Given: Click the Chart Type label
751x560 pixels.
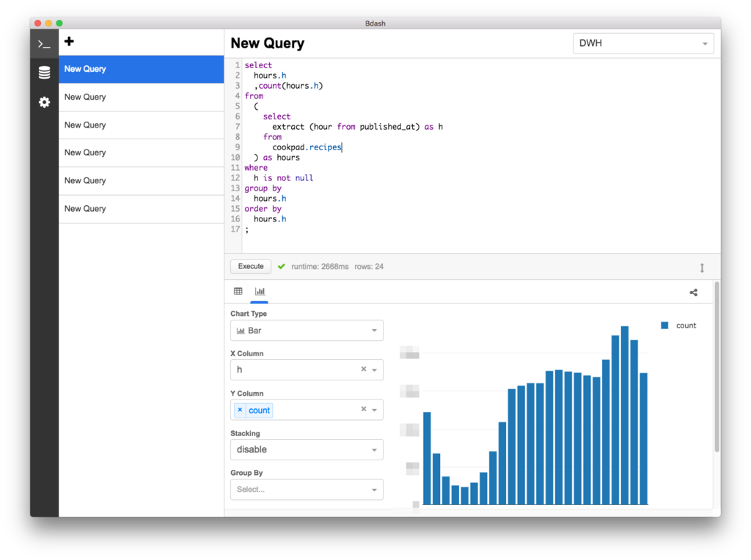Looking at the screenshot, I should tap(249, 314).
